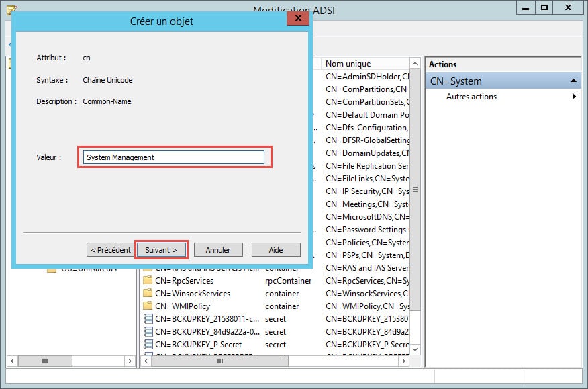Click the Suivant > button
The image size is (588, 389).
click(x=161, y=250)
